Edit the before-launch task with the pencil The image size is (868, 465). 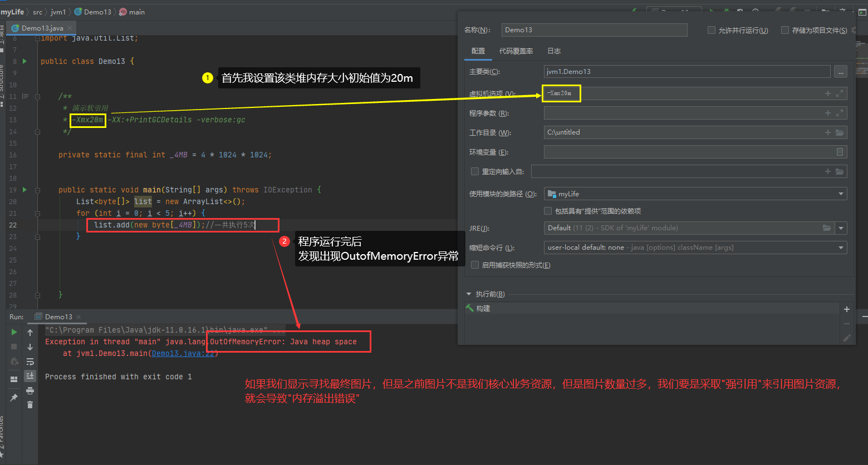pyautogui.click(x=847, y=338)
